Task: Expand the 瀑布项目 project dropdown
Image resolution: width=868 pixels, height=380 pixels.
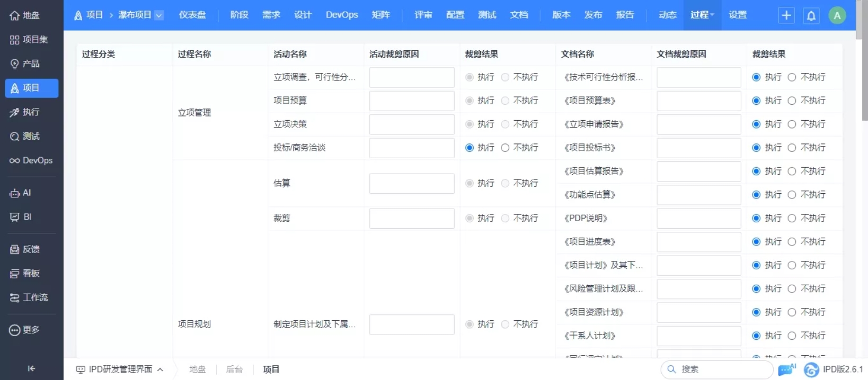Action: [159, 15]
